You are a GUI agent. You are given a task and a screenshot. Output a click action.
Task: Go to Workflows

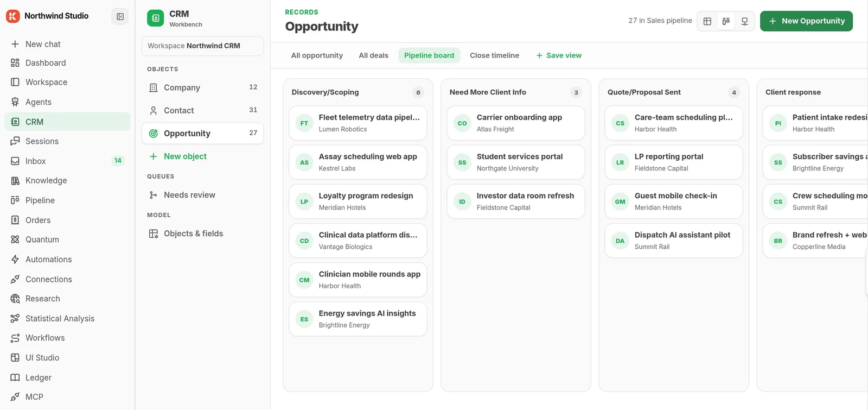(x=67, y=338)
